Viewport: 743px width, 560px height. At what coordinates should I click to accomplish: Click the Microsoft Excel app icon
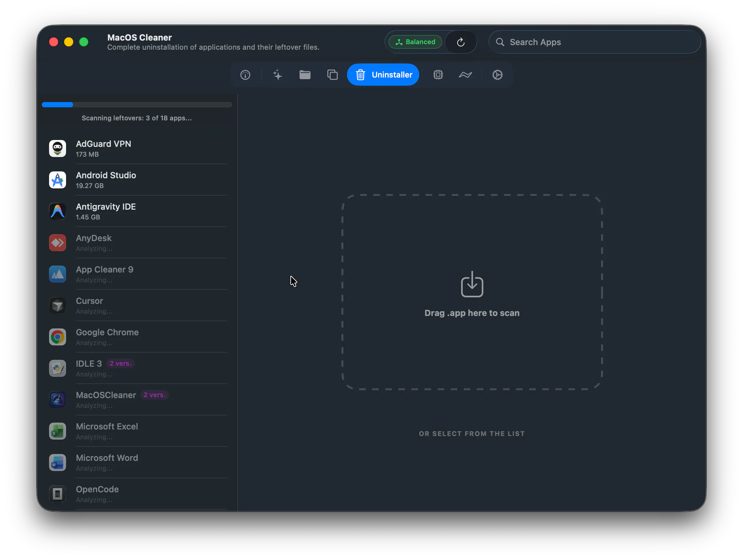[x=58, y=431]
